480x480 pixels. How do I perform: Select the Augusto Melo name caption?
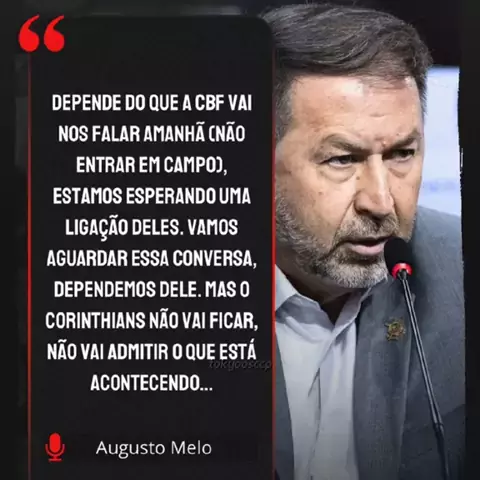pyautogui.click(x=154, y=448)
